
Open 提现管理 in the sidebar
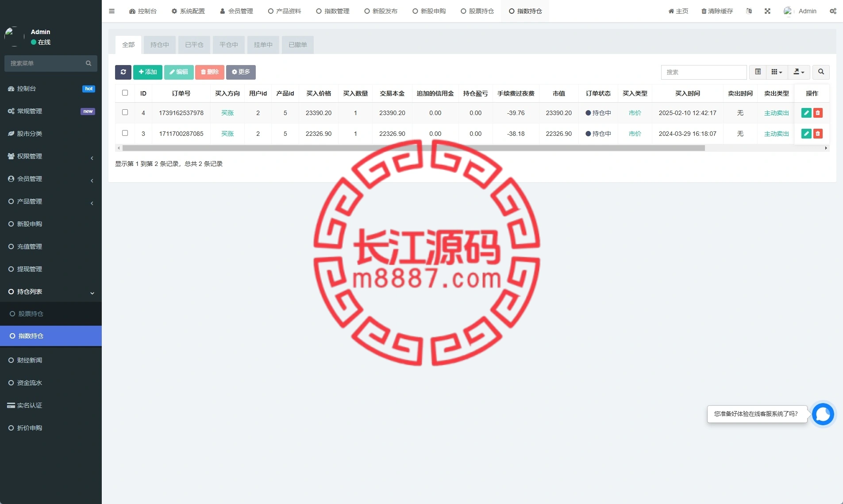coord(51,269)
